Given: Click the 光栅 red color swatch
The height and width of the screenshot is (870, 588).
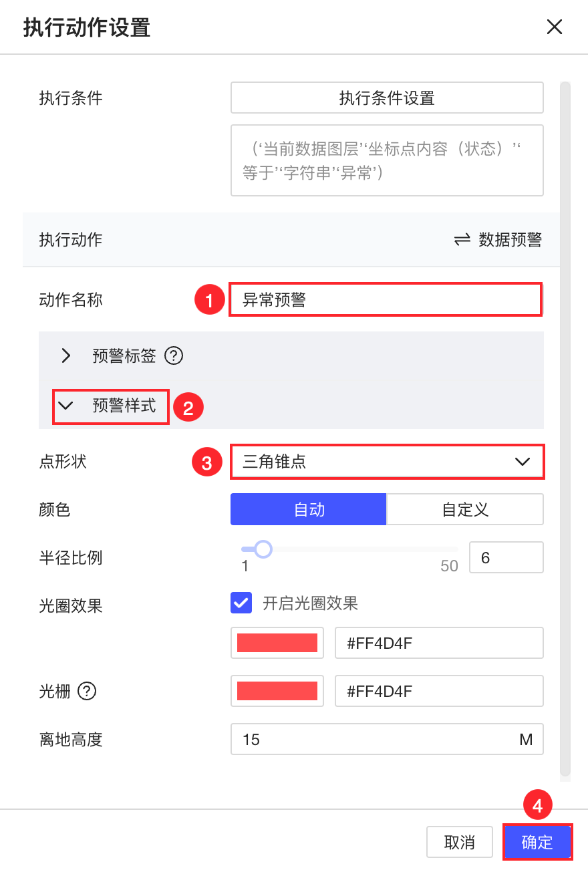Looking at the screenshot, I should [x=277, y=691].
